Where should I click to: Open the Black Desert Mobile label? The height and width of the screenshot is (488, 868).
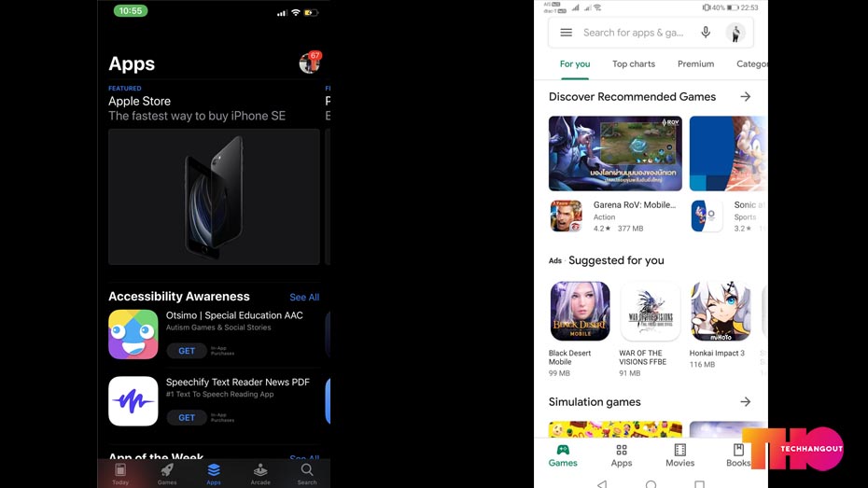click(x=569, y=357)
